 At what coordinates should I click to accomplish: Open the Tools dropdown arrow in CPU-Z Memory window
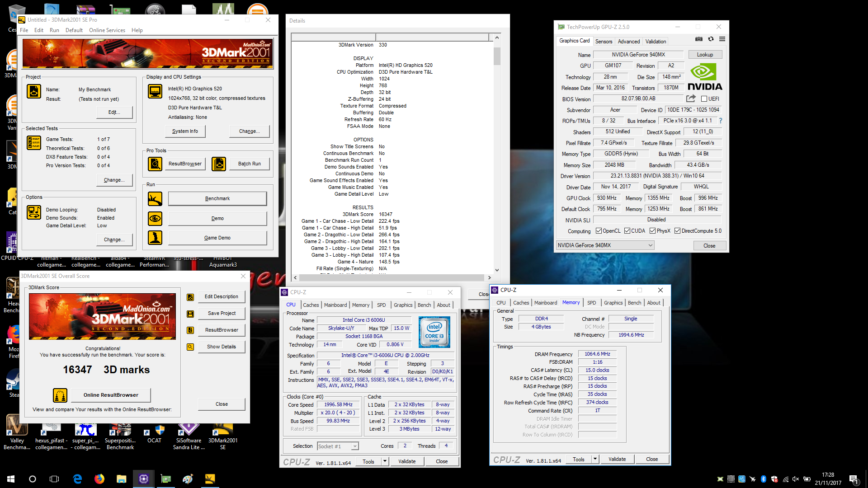point(595,459)
